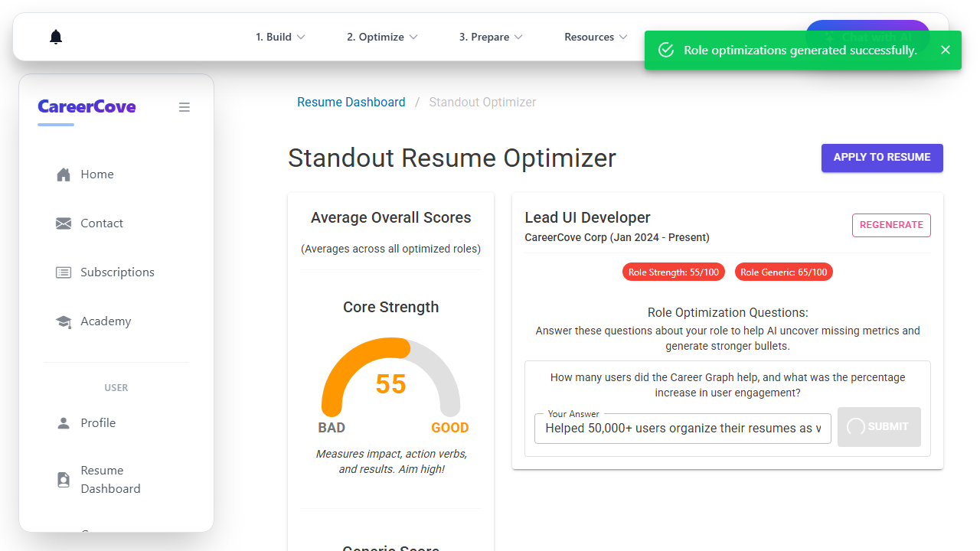Open the Resume Dashboard breadcrumb link
Screen dimensions: 980x551
click(351, 103)
